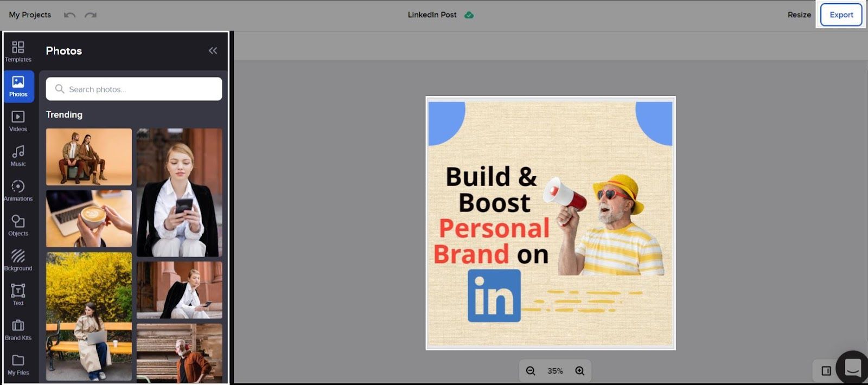
Task: Select the woman sitting on steps photo
Action: (x=180, y=290)
